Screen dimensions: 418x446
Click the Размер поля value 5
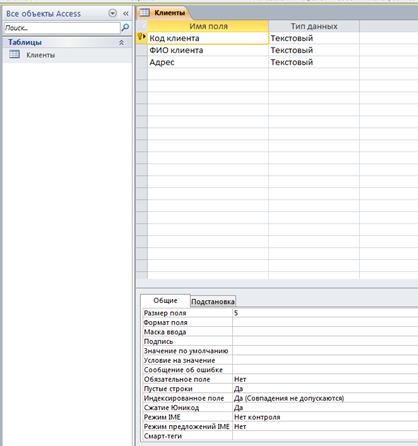pos(325,313)
